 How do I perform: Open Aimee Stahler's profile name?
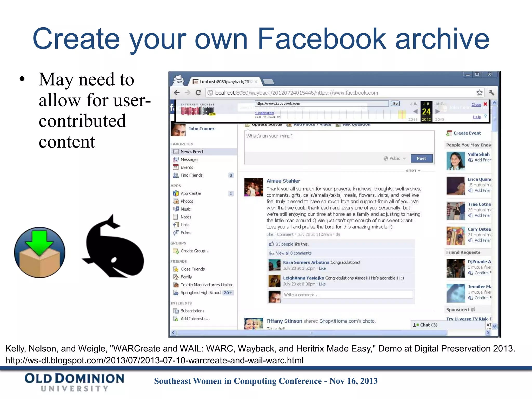(x=283, y=181)
